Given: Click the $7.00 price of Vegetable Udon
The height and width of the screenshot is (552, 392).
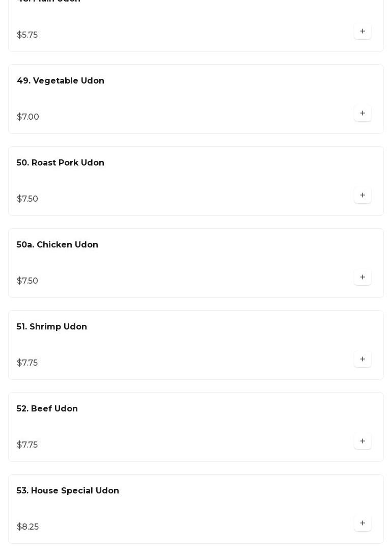Looking at the screenshot, I should [28, 117].
